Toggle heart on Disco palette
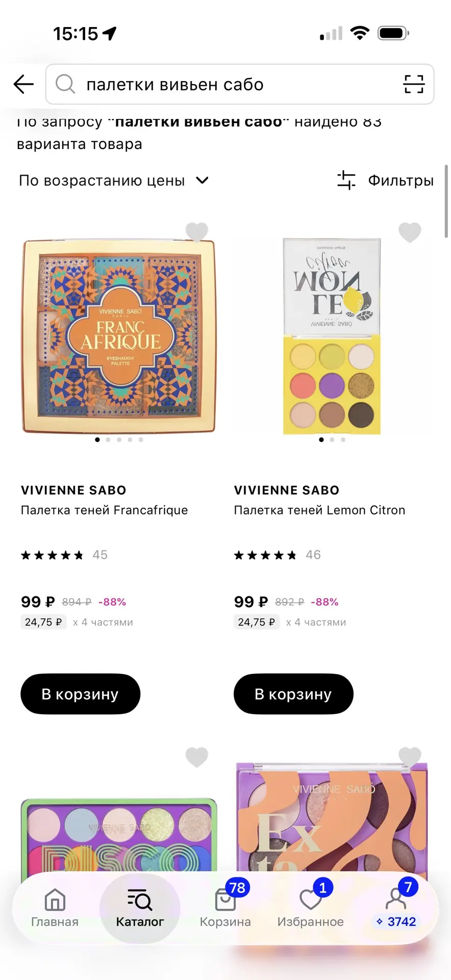 (x=197, y=757)
